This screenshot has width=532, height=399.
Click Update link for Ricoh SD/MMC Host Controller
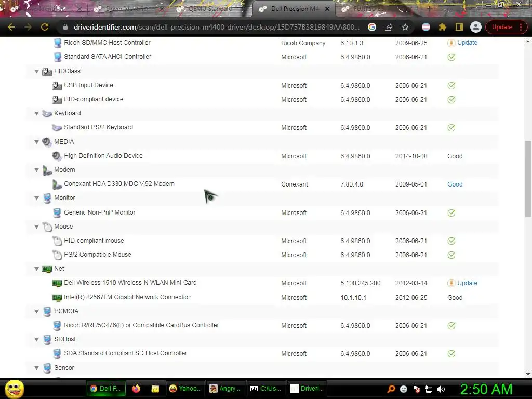tap(467, 43)
